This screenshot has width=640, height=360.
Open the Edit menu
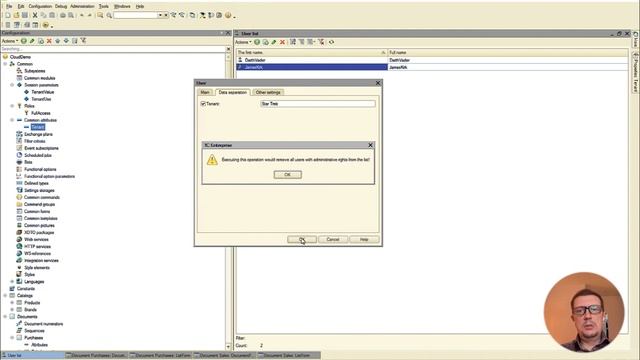pyautogui.click(x=21, y=6)
